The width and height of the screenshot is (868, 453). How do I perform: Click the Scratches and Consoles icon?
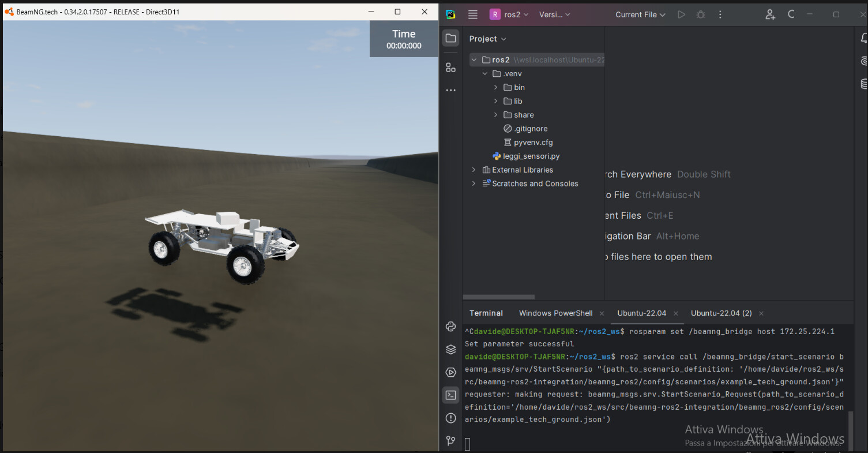click(x=486, y=184)
